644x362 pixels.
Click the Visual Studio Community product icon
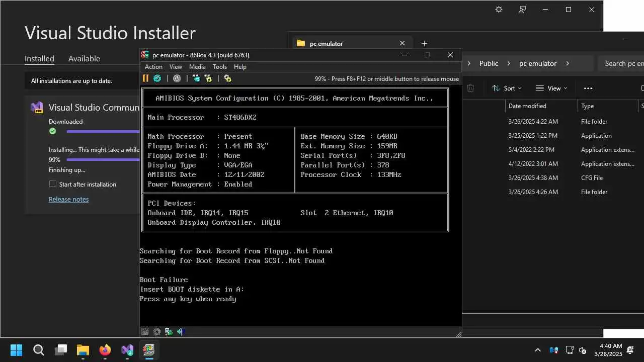coord(37,108)
